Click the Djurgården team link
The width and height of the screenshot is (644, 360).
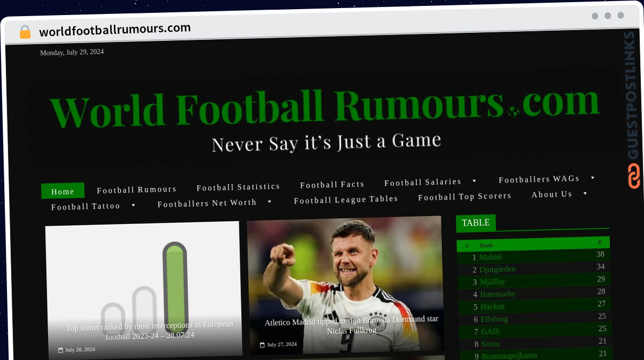coord(497,269)
